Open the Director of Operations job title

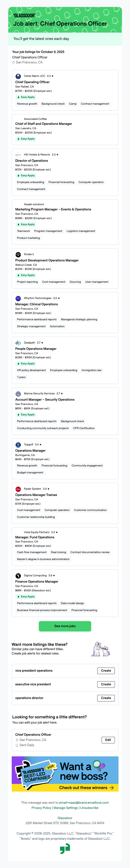32,161
